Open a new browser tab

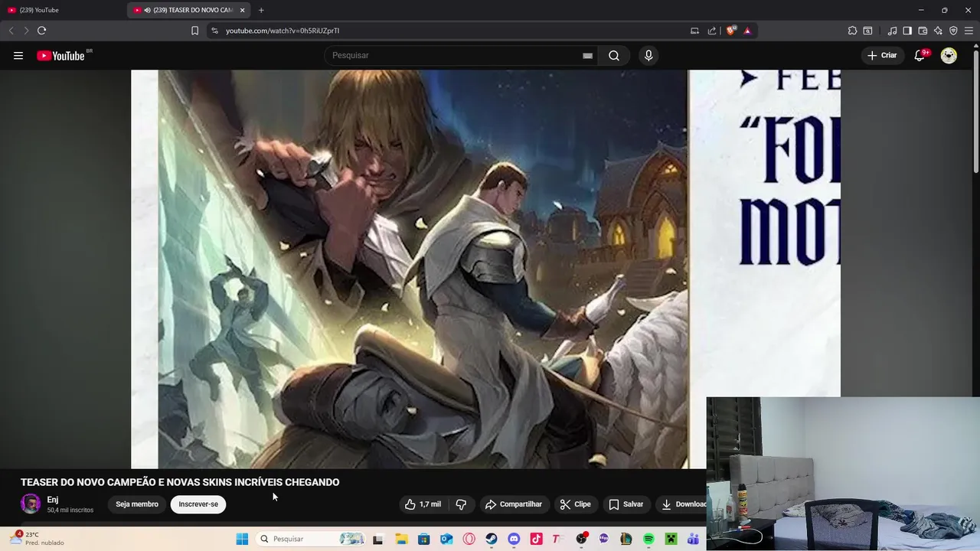coord(261,10)
